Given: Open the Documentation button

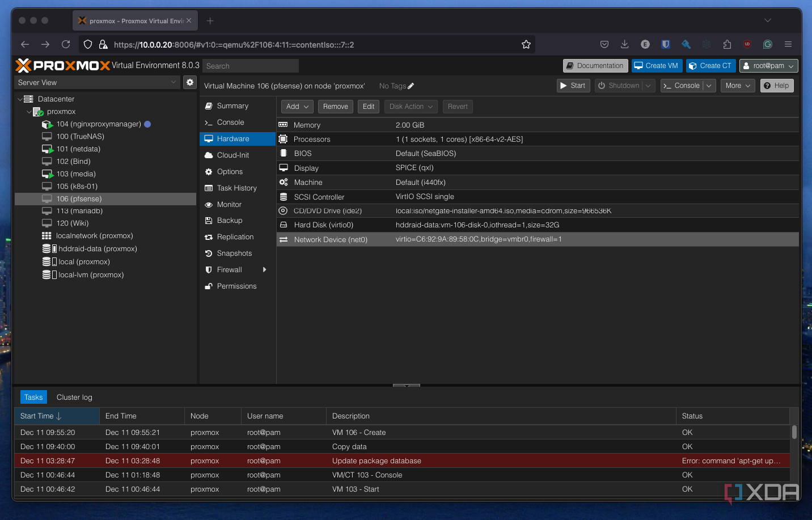Looking at the screenshot, I should (595, 66).
